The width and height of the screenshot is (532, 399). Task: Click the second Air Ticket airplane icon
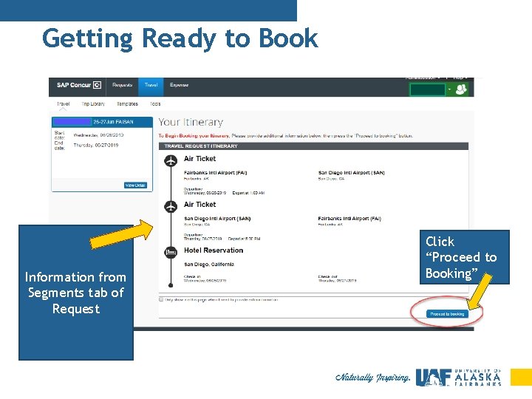(171, 206)
